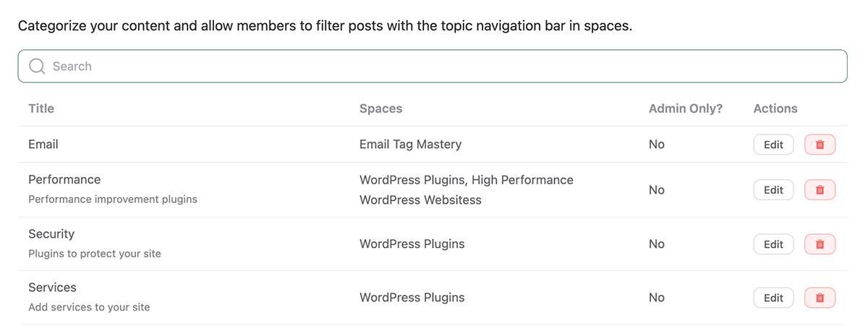
Task: Click trash icon in Services row
Action: point(820,298)
